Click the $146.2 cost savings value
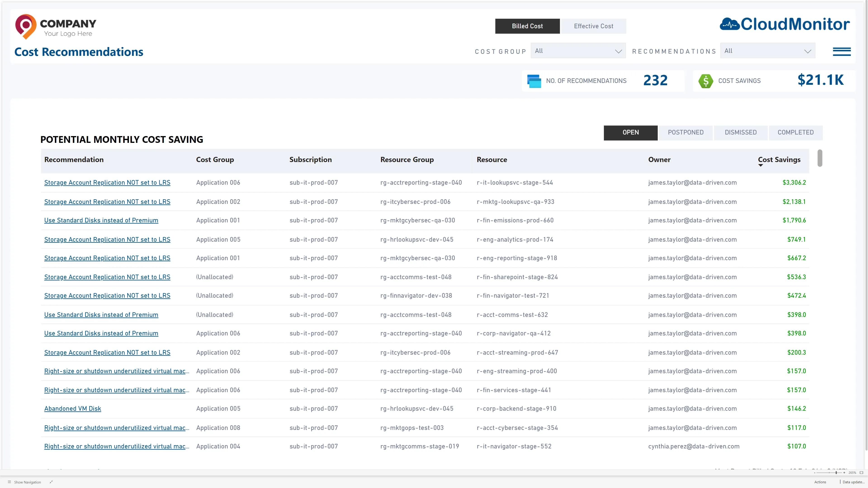868x488 pixels. [796, 408]
